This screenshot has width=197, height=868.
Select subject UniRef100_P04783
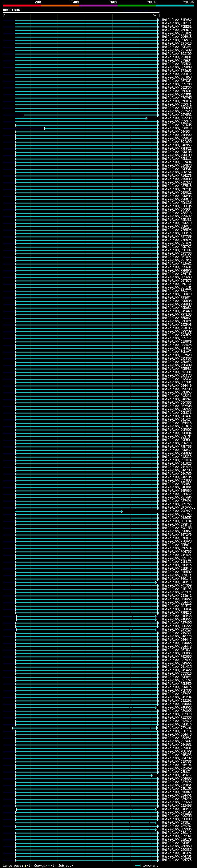click(176, 552)
